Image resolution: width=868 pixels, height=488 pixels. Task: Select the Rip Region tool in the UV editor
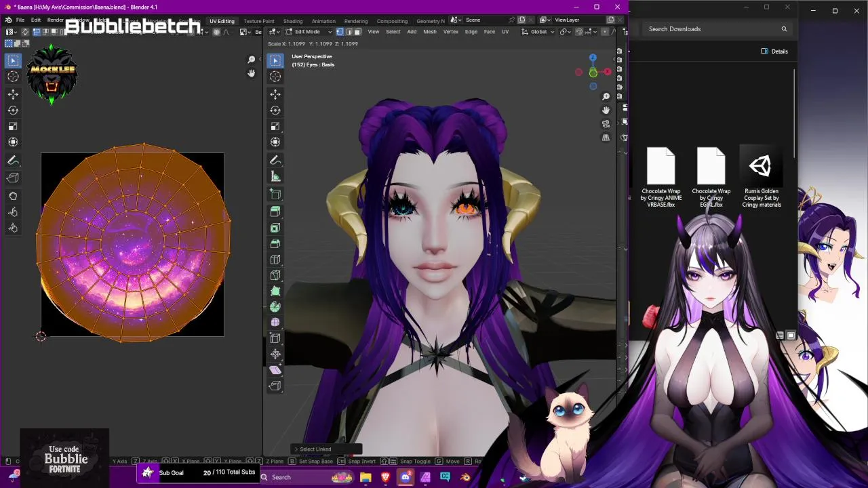(13, 178)
